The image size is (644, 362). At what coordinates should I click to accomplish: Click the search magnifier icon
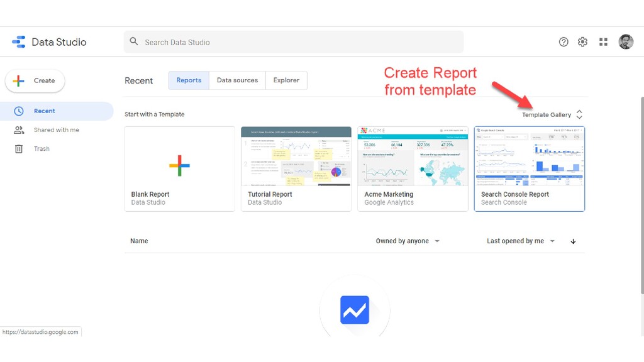coord(134,41)
